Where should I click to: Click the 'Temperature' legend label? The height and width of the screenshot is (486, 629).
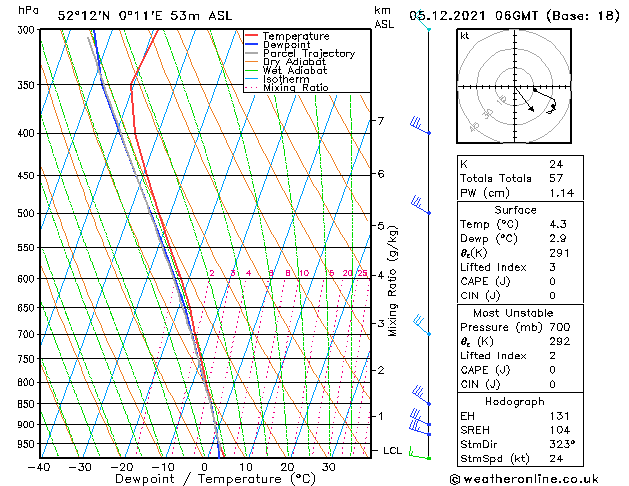(296, 36)
